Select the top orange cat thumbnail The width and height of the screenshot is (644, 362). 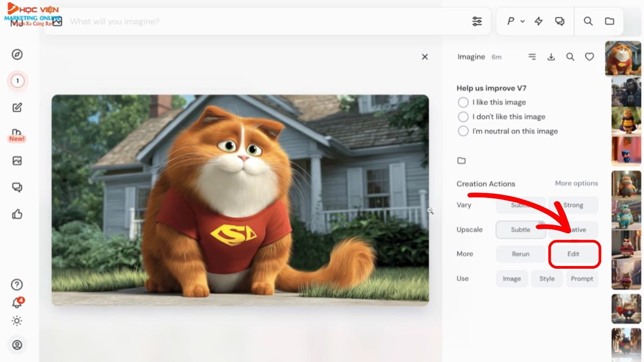tap(624, 58)
